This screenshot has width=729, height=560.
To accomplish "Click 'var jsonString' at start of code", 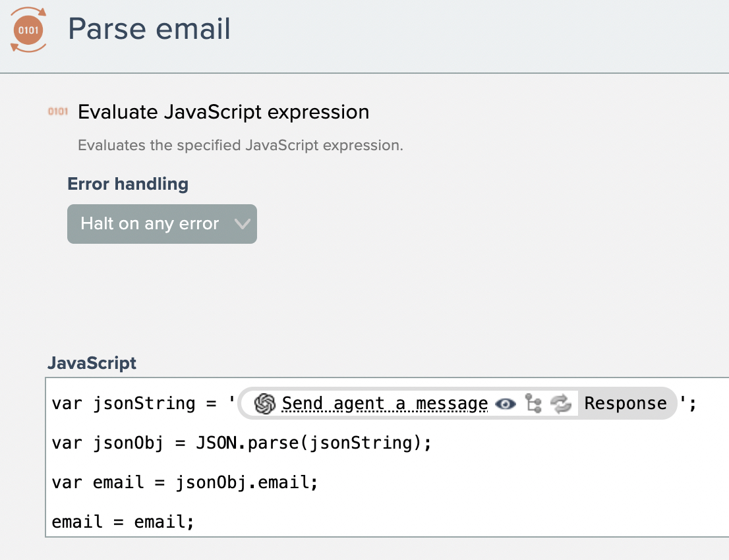I will [124, 404].
